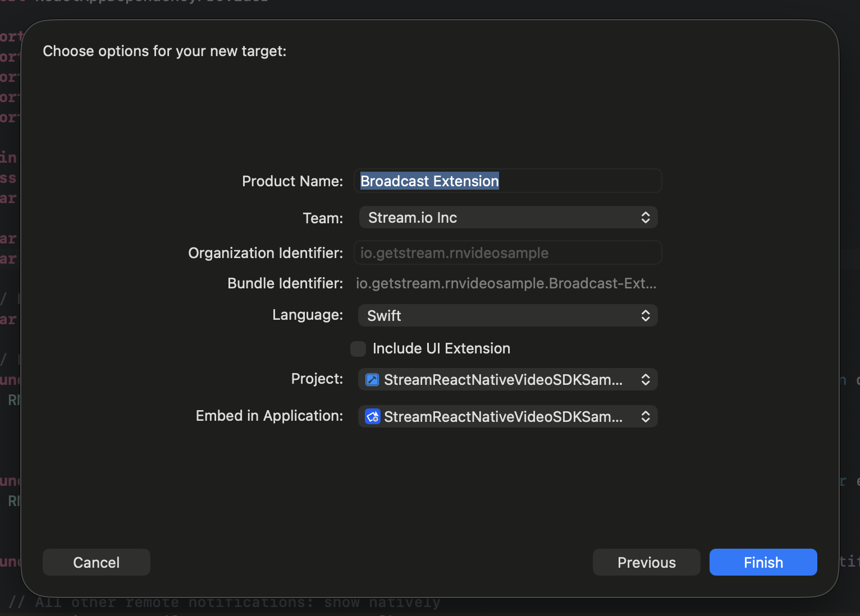
Task: Click the Xcode project icon in Project field
Action: point(372,380)
